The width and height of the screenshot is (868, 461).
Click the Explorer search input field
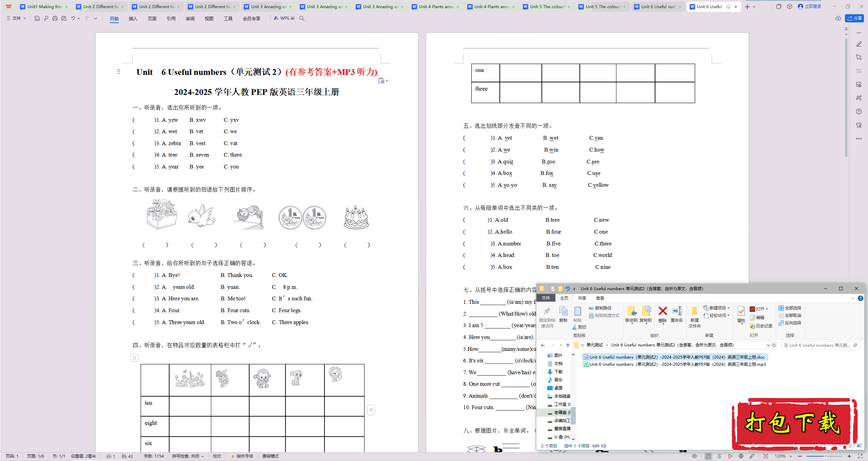[x=820, y=345]
